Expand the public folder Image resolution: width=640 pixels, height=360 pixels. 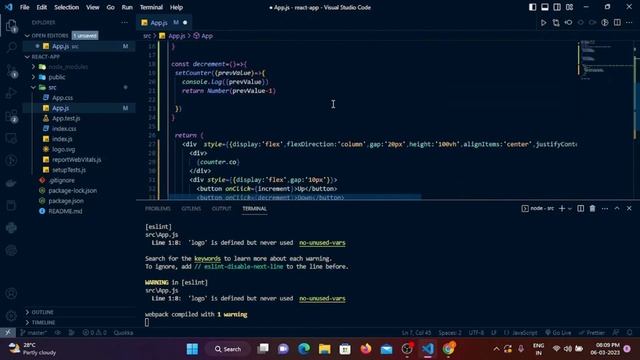33,77
